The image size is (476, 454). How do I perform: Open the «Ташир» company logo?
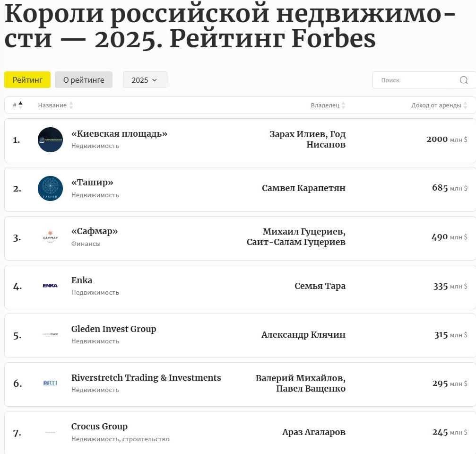(51, 188)
